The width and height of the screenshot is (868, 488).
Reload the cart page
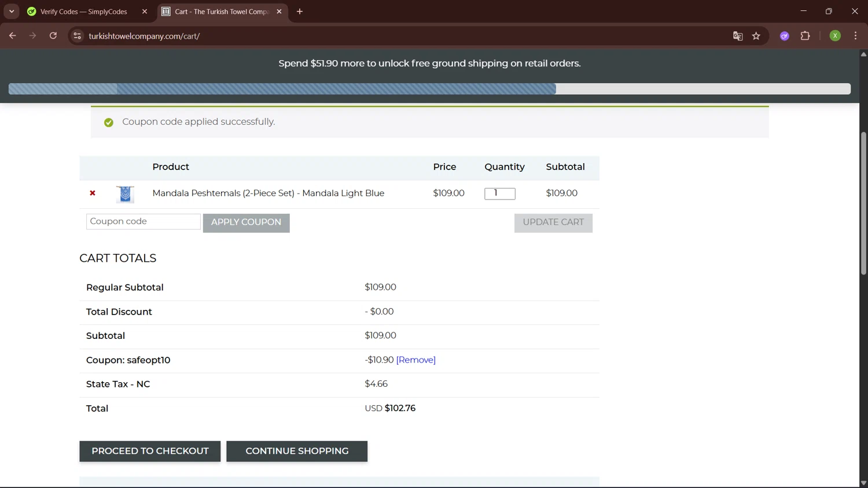(53, 36)
